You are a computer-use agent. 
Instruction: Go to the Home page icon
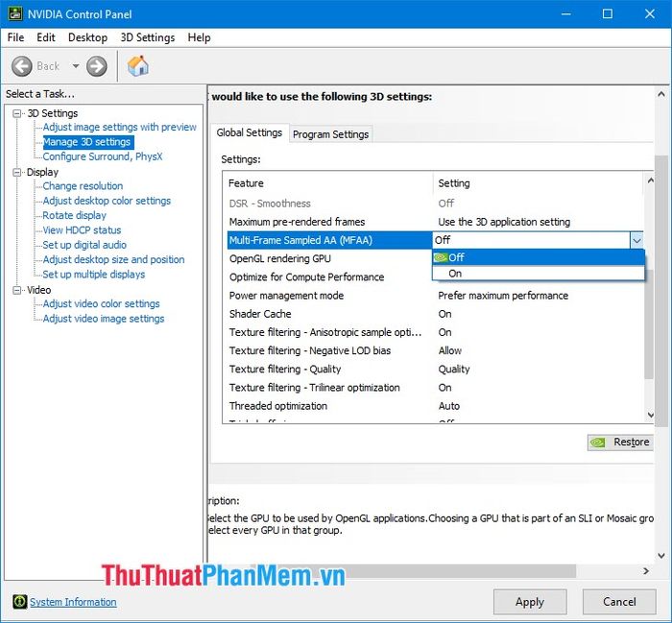138,66
